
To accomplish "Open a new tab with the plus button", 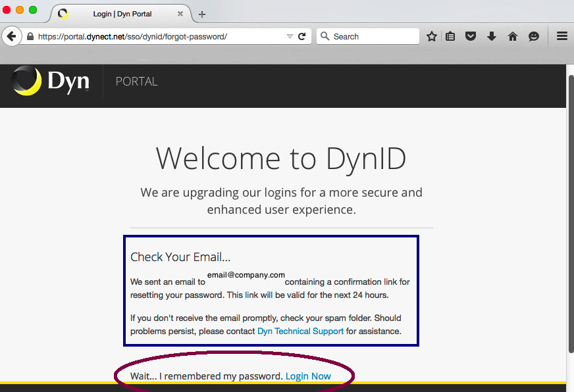I will tap(201, 14).
